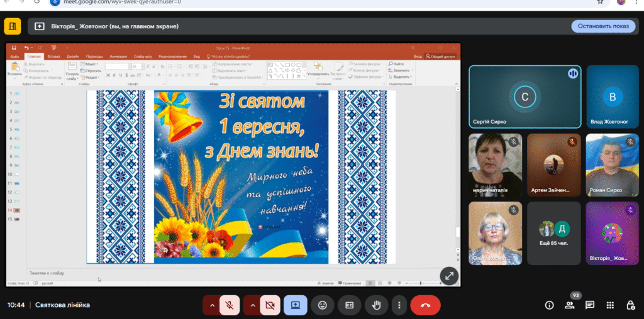644x319 pixels.
Task: Unmute the microphone in Meet
Action: coord(231,305)
